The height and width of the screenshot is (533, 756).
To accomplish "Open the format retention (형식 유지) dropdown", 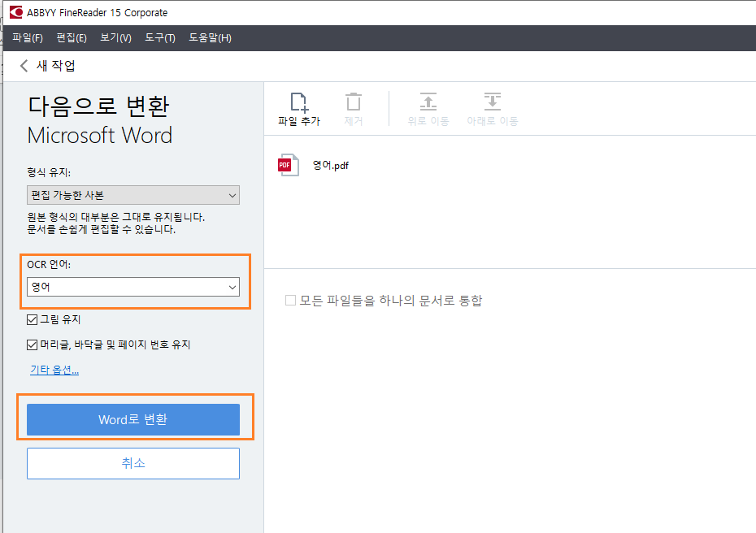I will coord(133,195).
